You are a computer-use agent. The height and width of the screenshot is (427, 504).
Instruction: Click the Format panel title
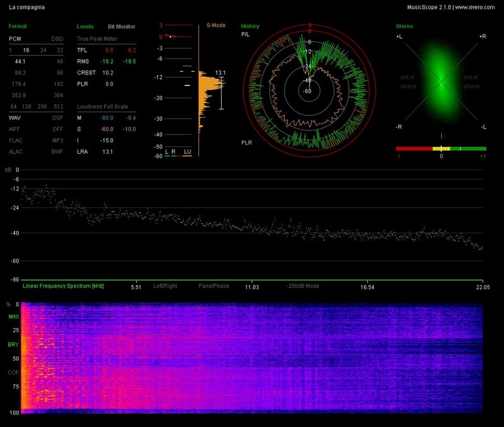click(18, 26)
